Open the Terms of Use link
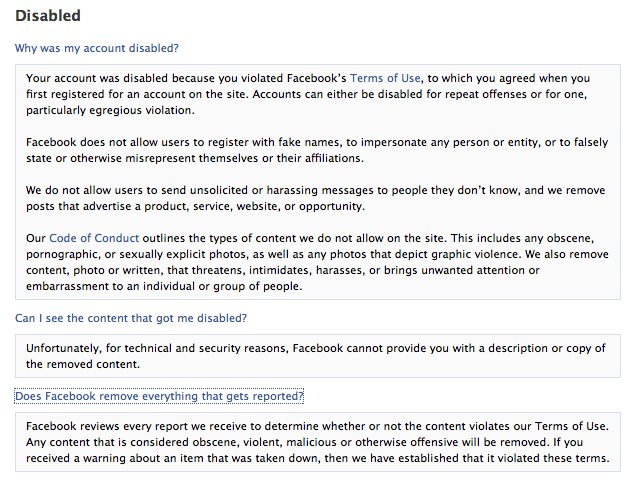 point(385,78)
